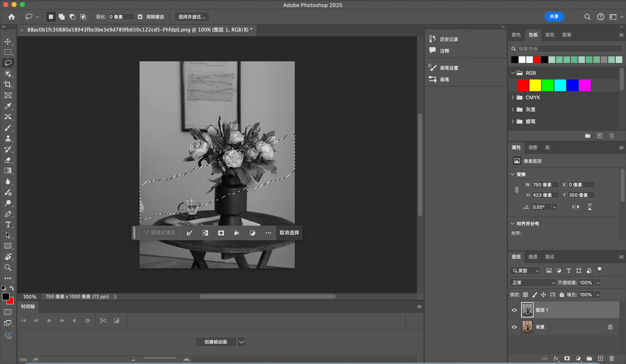Expand the CMYK swatch folder
This screenshot has height=364, width=626.
click(x=513, y=97)
